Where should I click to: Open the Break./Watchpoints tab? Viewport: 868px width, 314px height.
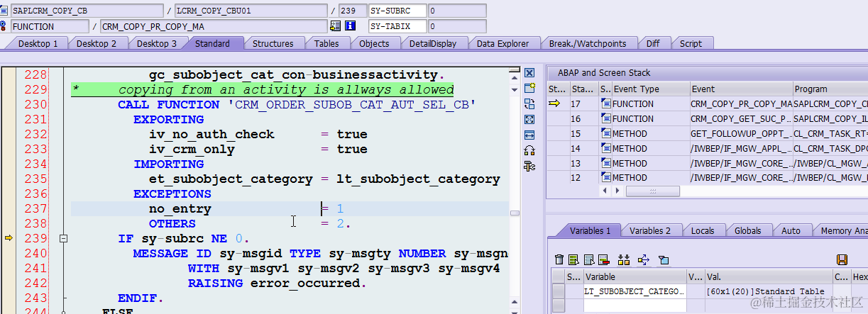[x=588, y=43]
